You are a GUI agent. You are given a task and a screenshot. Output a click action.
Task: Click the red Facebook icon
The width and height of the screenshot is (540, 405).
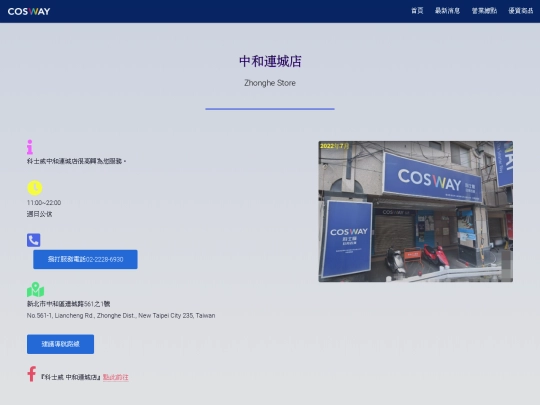coord(32,374)
